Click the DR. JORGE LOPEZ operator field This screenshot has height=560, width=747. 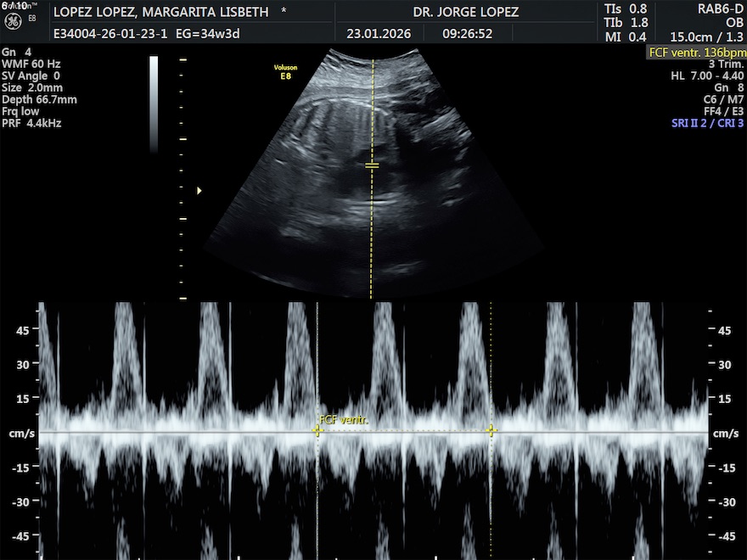click(x=465, y=13)
